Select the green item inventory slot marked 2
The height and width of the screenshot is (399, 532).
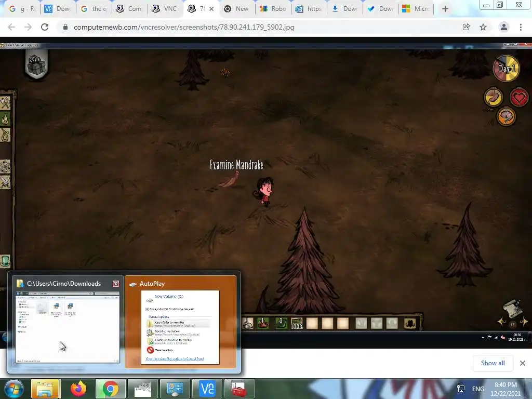pyautogui.click(x=281, y=323)
